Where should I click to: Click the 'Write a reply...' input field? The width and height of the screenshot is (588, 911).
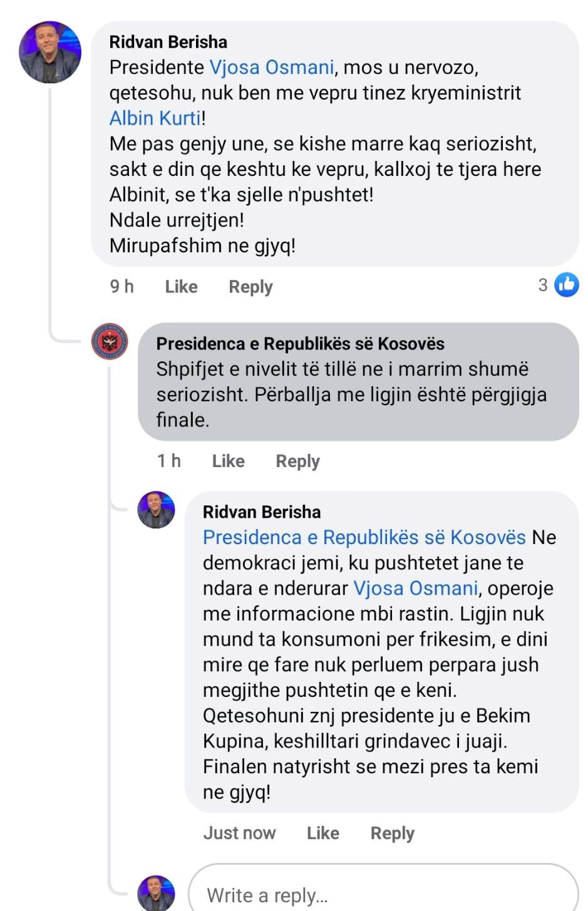382,895
